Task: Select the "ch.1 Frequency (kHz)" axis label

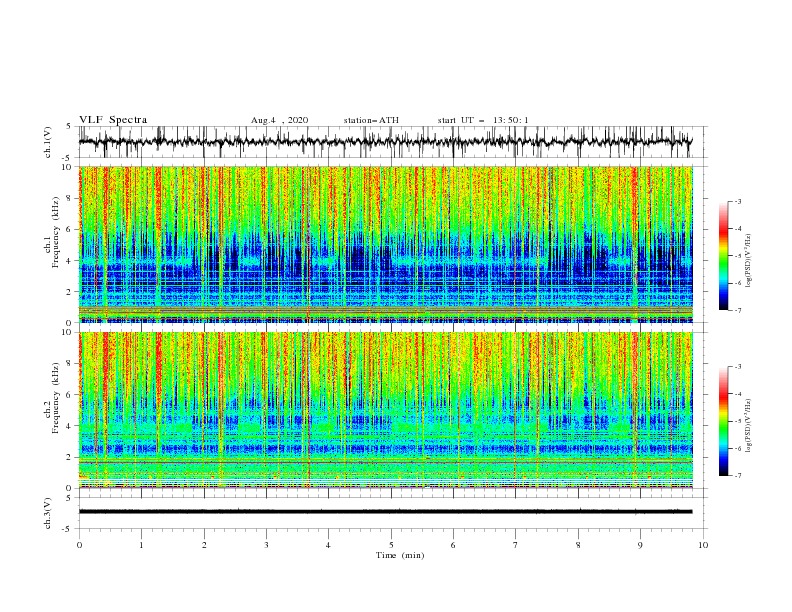Action: point(52,230)
